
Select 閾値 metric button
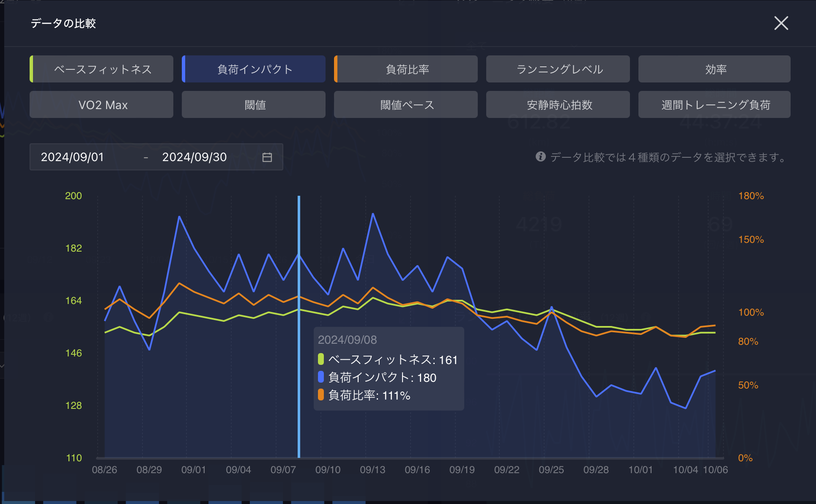[x=254, y=105]
